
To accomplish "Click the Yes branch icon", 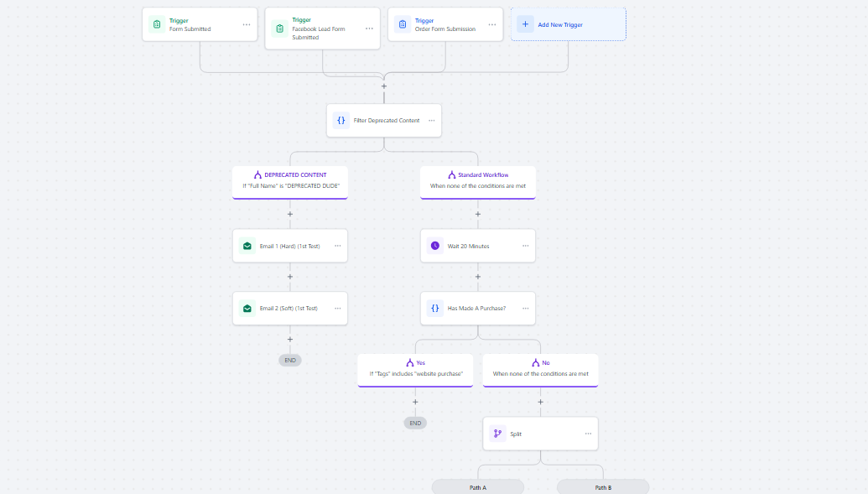I will pos(409,363).
